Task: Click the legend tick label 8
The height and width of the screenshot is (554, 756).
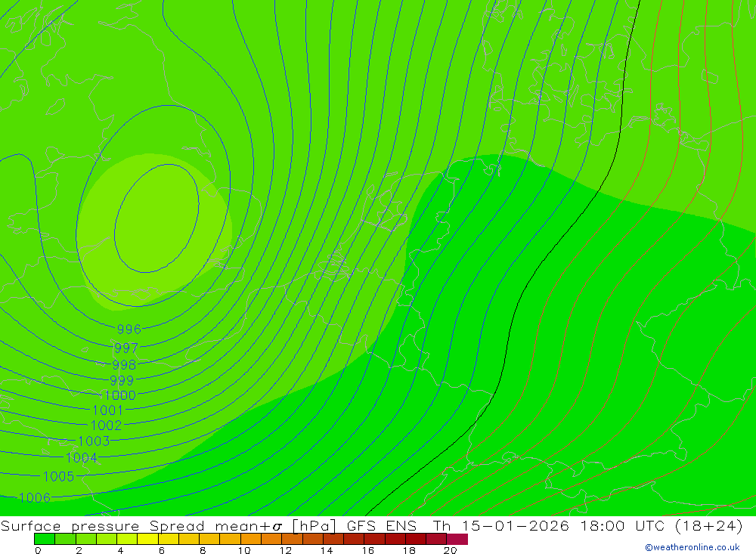Action: pyautogui.click(x=203, y=550)
